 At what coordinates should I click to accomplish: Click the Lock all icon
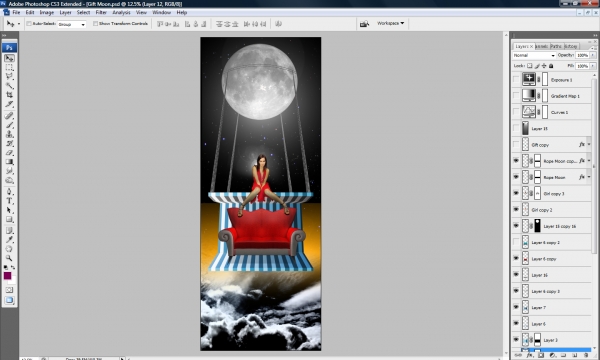tap(551, 66)
